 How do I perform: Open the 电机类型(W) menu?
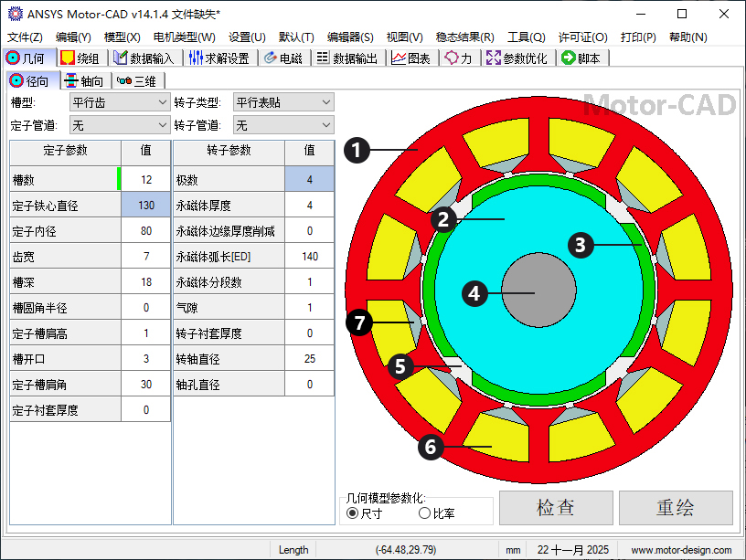click(x=185, y=37)
